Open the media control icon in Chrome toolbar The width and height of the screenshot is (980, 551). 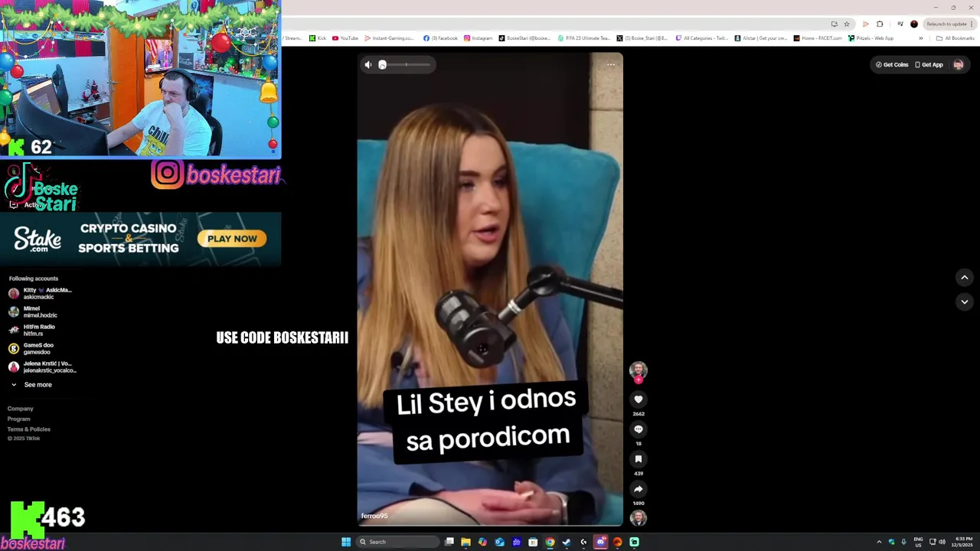tap(900, 24)
